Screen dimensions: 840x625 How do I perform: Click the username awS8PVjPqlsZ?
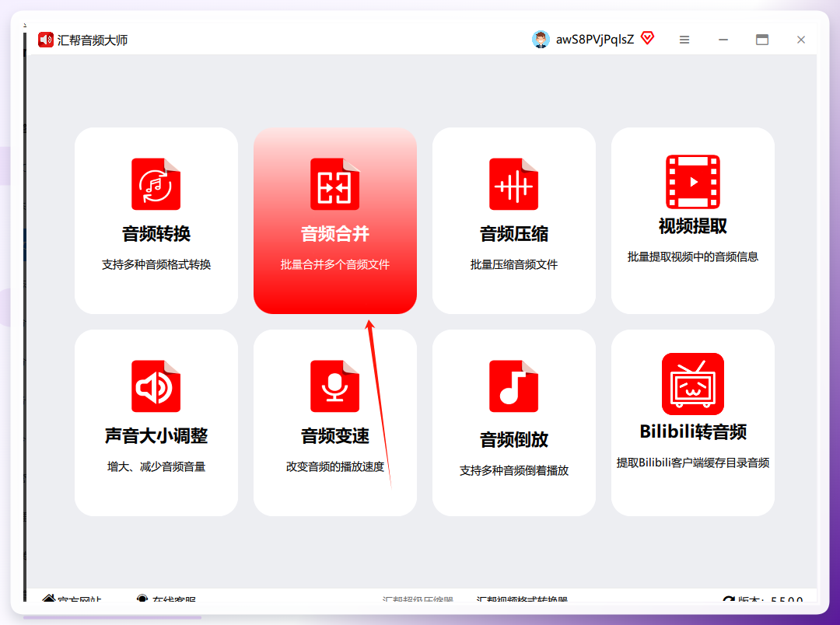[595, 40]
